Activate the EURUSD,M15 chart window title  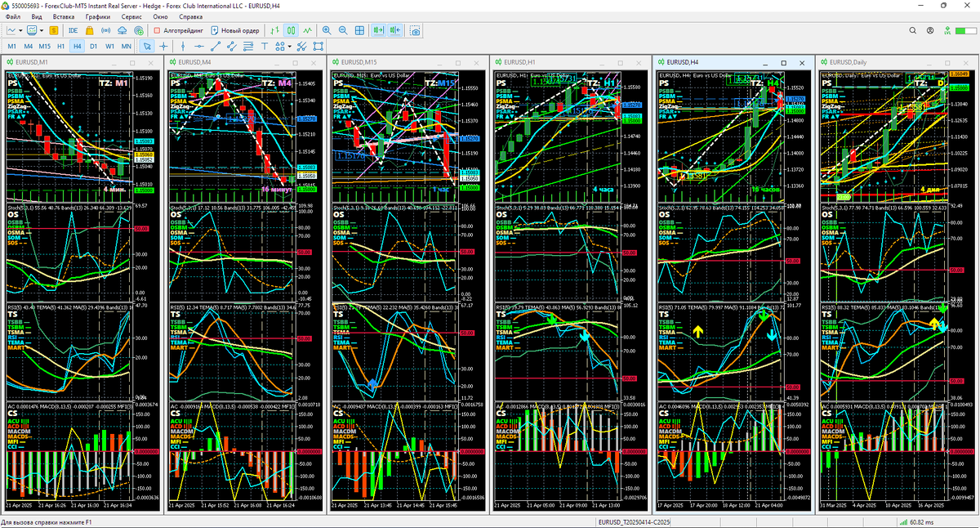[359, 62]
